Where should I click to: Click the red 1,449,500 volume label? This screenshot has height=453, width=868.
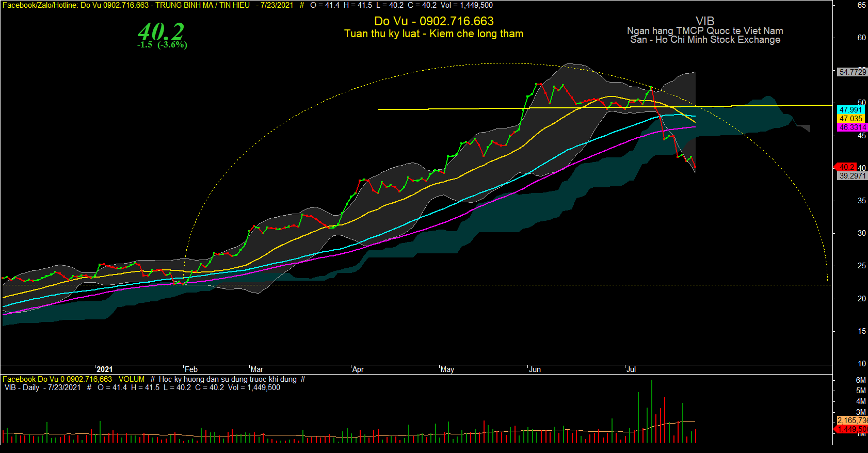(851, 429)
